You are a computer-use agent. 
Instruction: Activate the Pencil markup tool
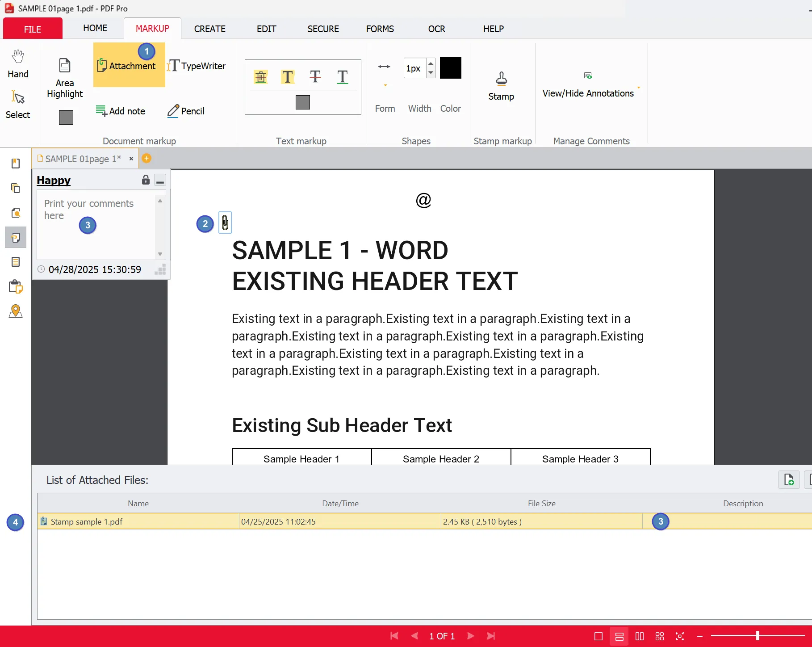click(186, 111)
